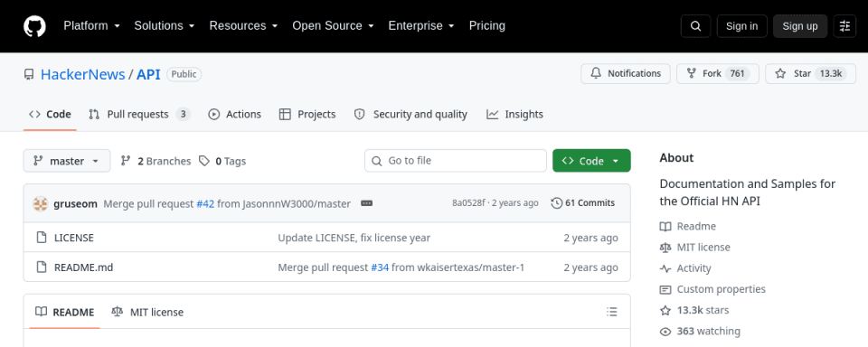Viewport: 868px width, 347px height.
Task: Open the API repository name link
Action: pyautogui.click(x=148, y=74)
